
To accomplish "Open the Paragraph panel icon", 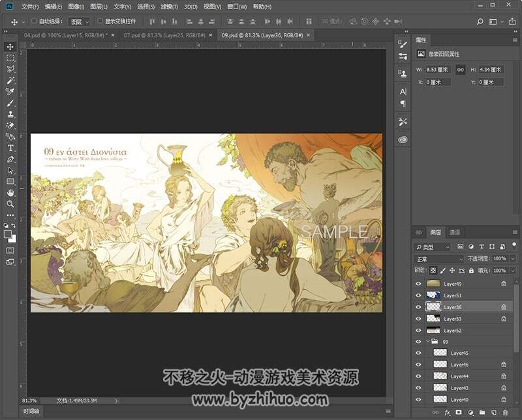I will [x=403, y=104].
